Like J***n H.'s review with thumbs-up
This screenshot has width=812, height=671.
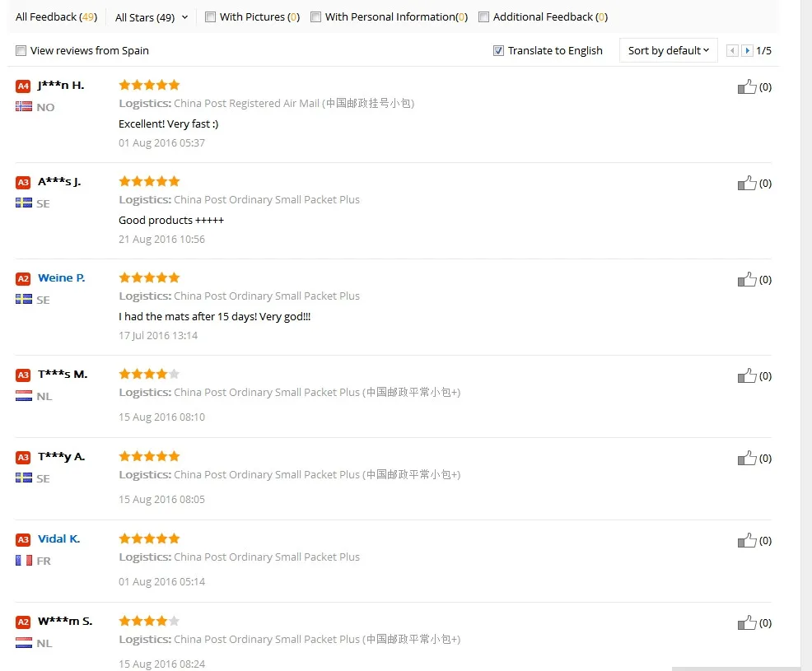(747, 86)
